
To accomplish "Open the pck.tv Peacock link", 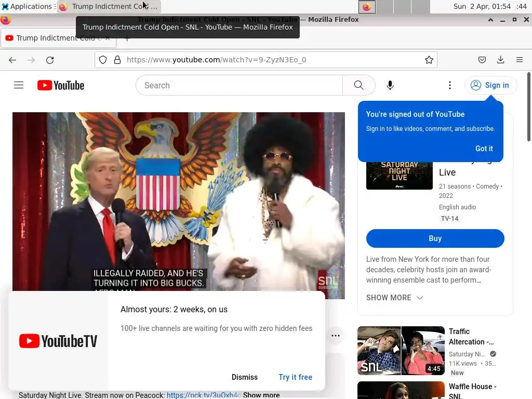I will 204,395.
